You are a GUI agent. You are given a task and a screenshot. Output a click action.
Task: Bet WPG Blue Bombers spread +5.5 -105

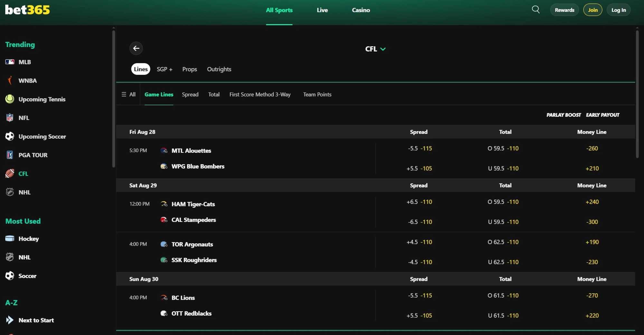pos(419,168)
